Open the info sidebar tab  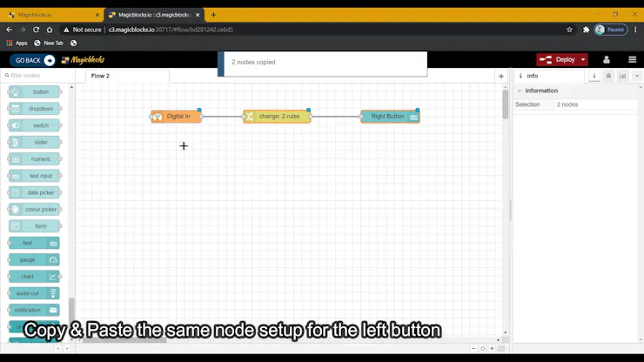tap(549, 76)
